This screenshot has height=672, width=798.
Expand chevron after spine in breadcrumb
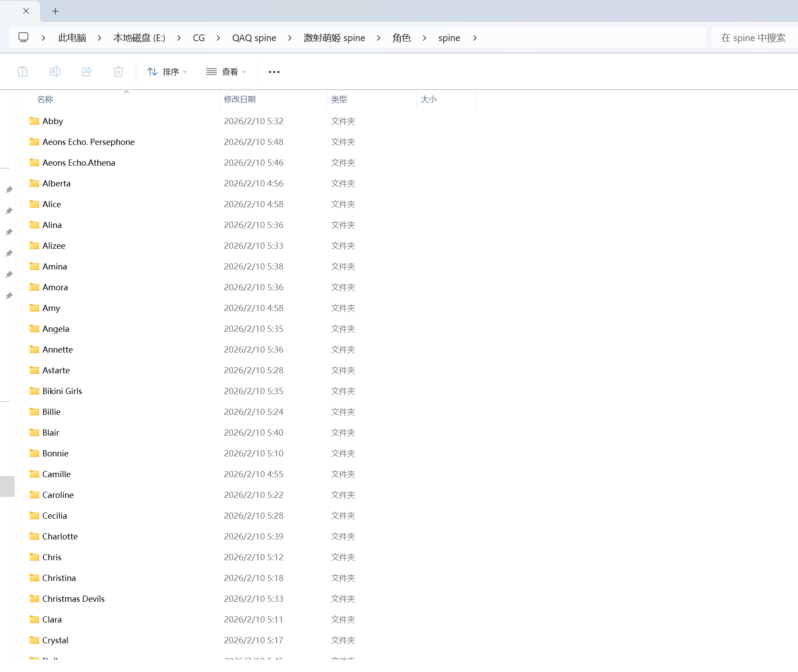click(475, 38)
